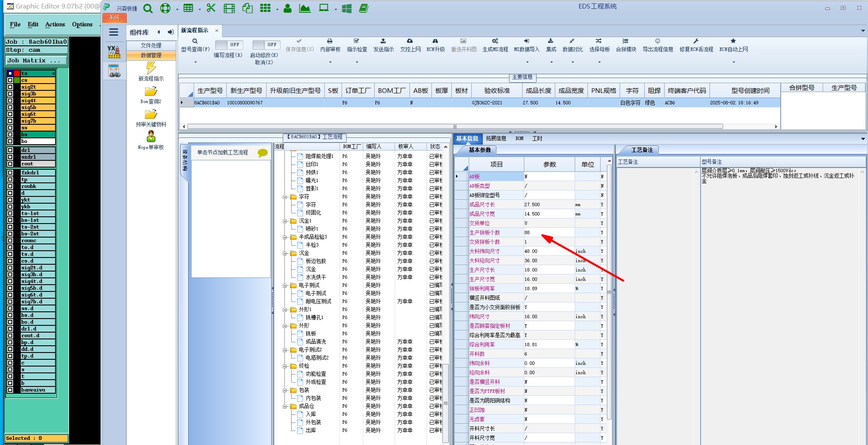
Task: Click the green table grid icon in the top toolbar
Action: click(x=188, y=8)
